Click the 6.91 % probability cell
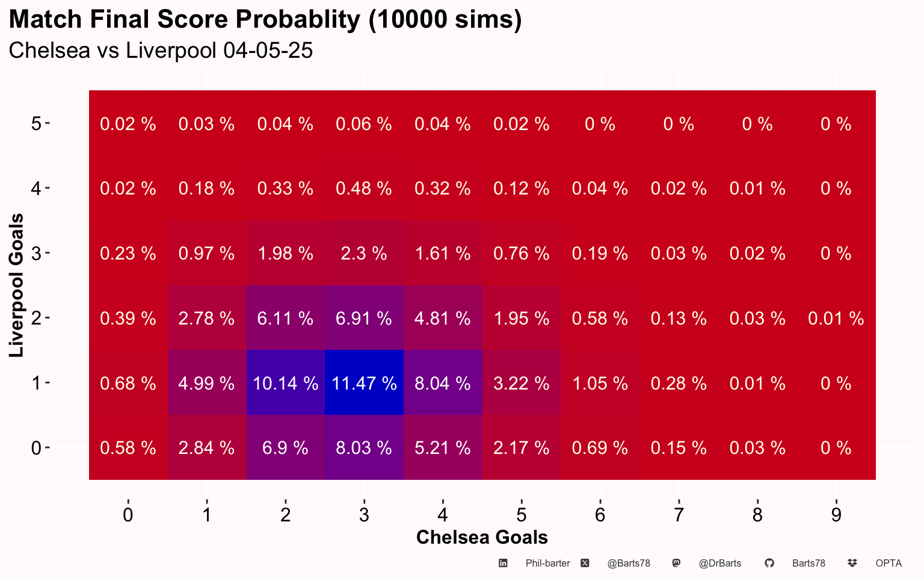 click(x=364, y=318)
